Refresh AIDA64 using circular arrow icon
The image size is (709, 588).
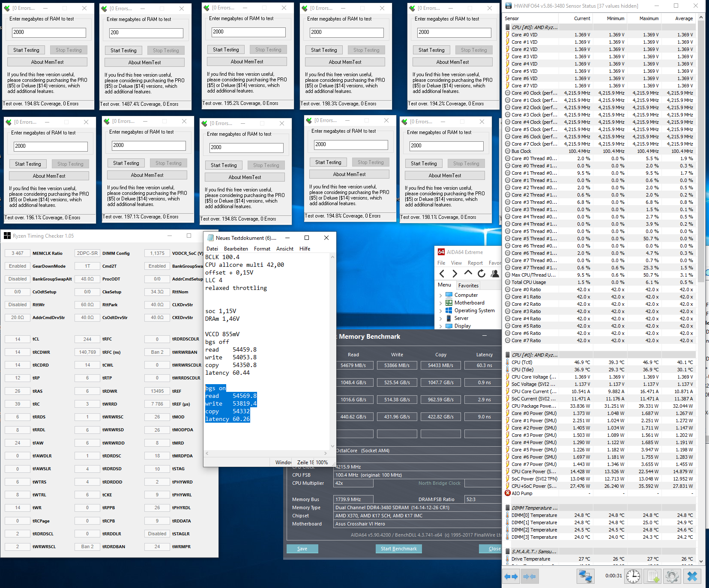[482, 274]
